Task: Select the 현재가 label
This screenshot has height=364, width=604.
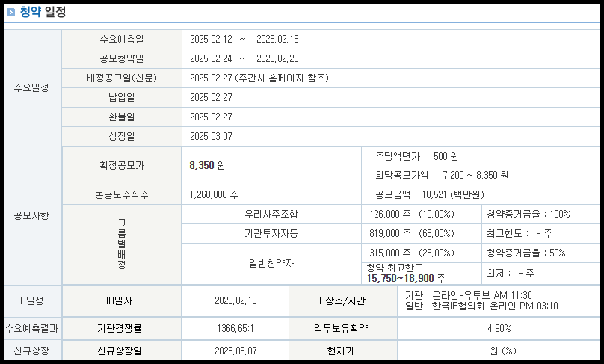Action: tap(342, 351)
